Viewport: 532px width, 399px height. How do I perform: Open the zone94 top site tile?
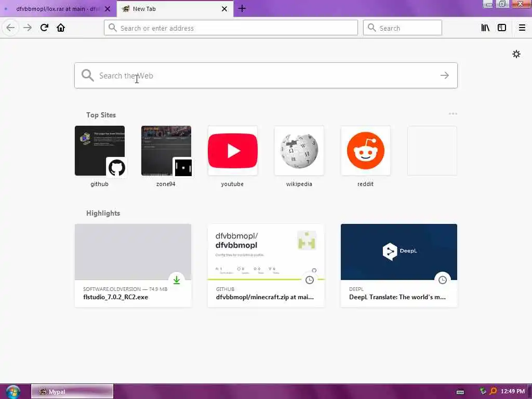point(166,151)
